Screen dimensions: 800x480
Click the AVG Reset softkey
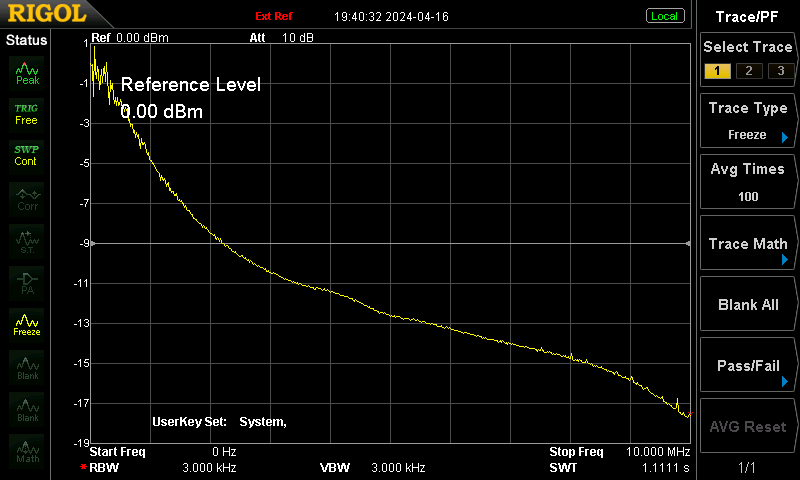coord(748,426)
